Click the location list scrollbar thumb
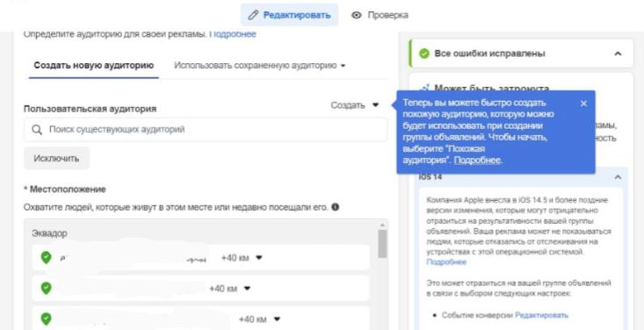 click(x=382, y=243)
